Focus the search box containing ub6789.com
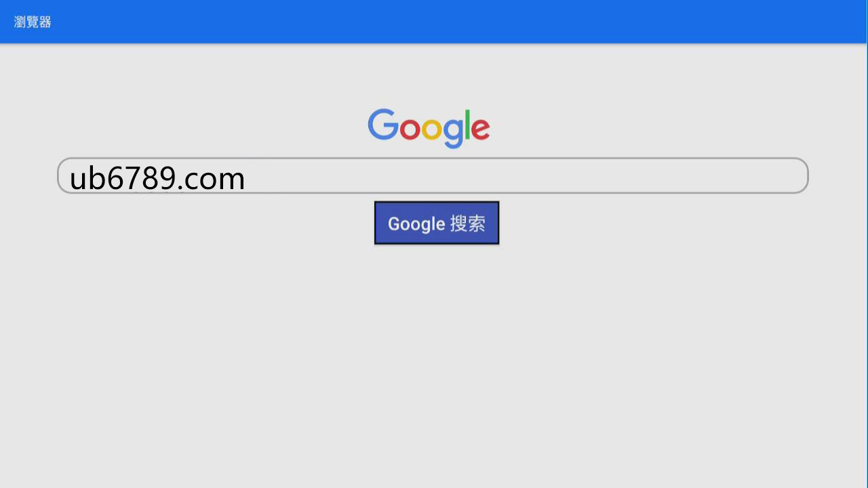Screen dimensions: 868x488 pyautogui.click(x=433, y=176)
